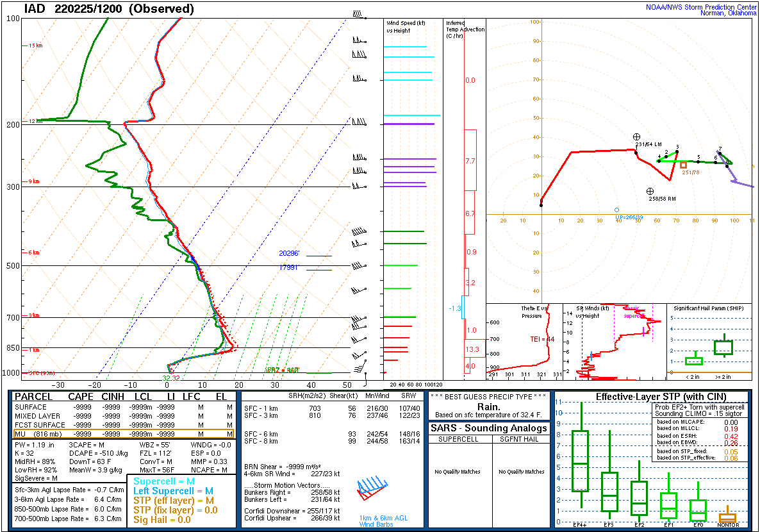Click the blue '20296'' height label on skew-T
760x532 pixels.
coord(290,253)
